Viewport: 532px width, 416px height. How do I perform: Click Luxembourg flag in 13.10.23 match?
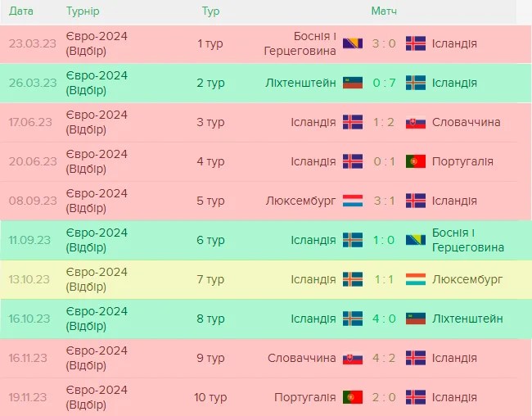(416, 279)
